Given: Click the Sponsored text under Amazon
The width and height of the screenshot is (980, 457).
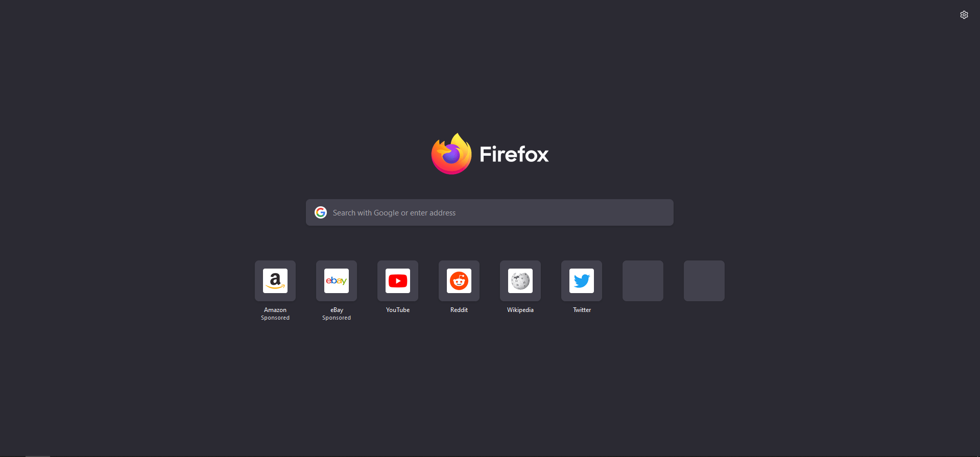Looking at the screenshot, I should 275,318.
